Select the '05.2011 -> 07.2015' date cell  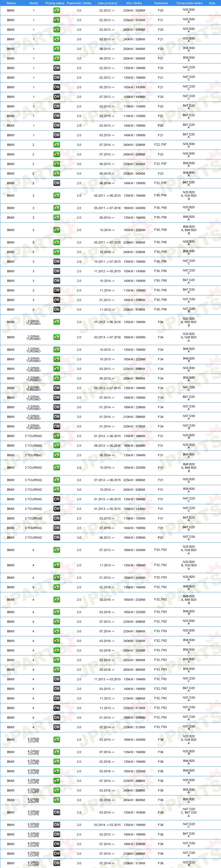(107, 242)
